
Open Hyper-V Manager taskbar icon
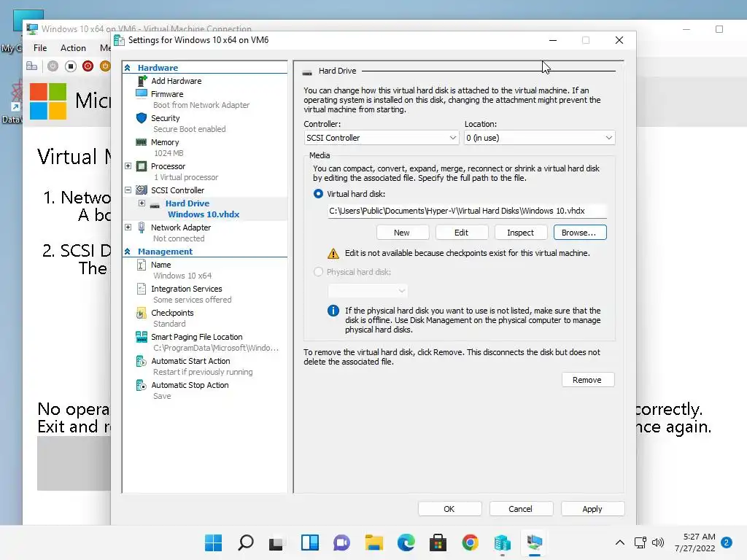pyautogui.click(x=502, y=542)
